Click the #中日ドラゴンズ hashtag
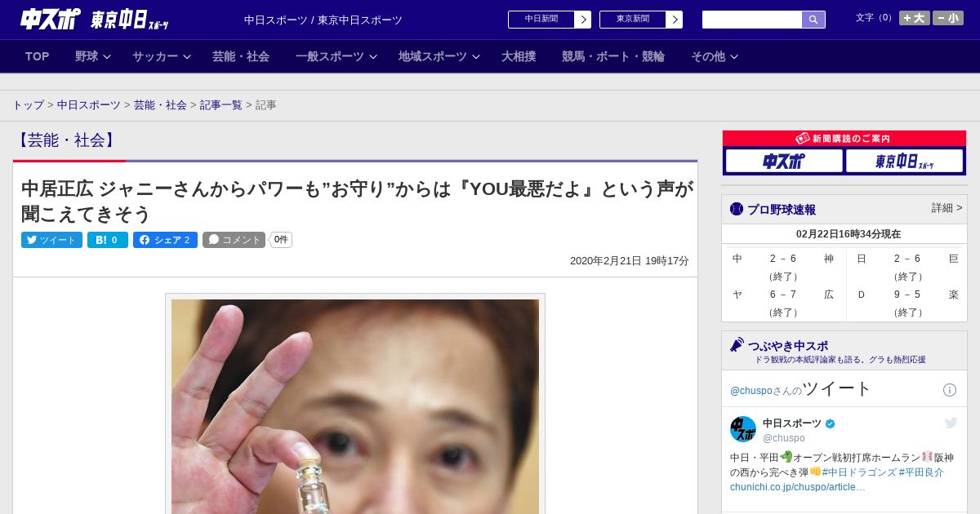 pos(859,472)
